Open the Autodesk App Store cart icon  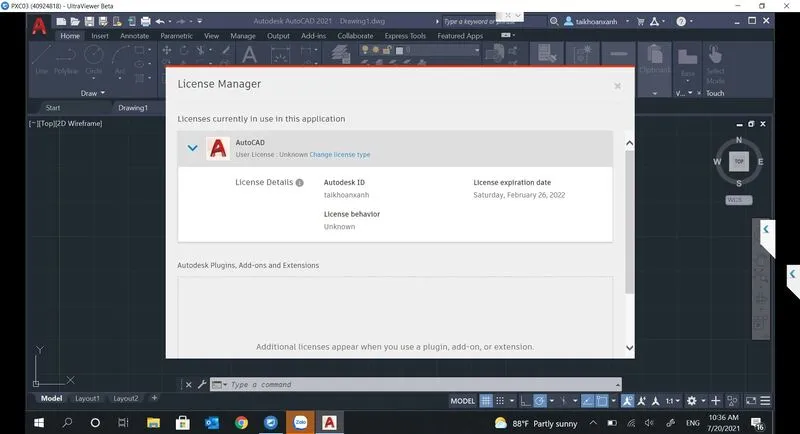pyautogui.click(x=641, y=21)
